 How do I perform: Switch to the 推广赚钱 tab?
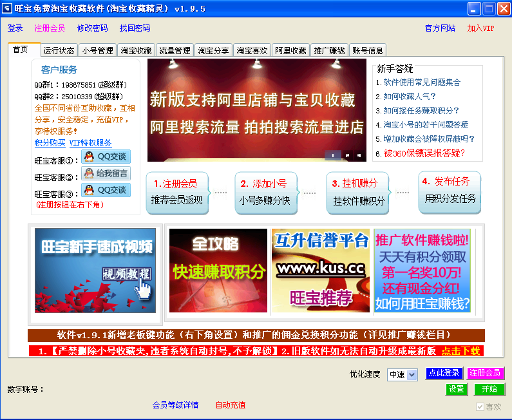329,51
